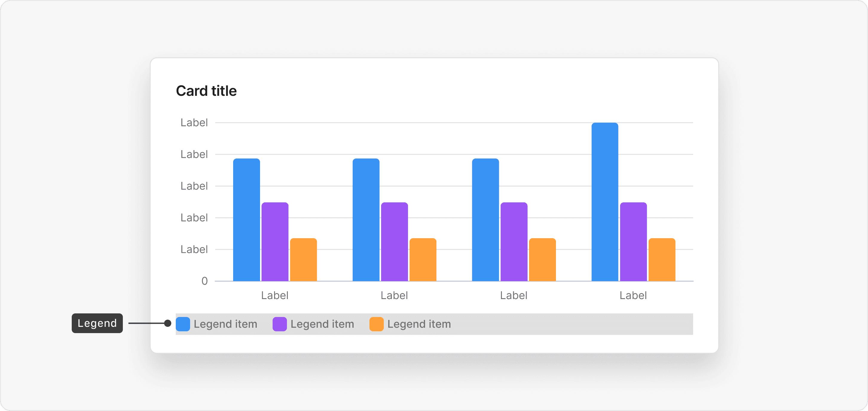Click the orange bar in the first group
This screenshot has width=868, height=411.
pyautogui.click(x=303, y=259)
